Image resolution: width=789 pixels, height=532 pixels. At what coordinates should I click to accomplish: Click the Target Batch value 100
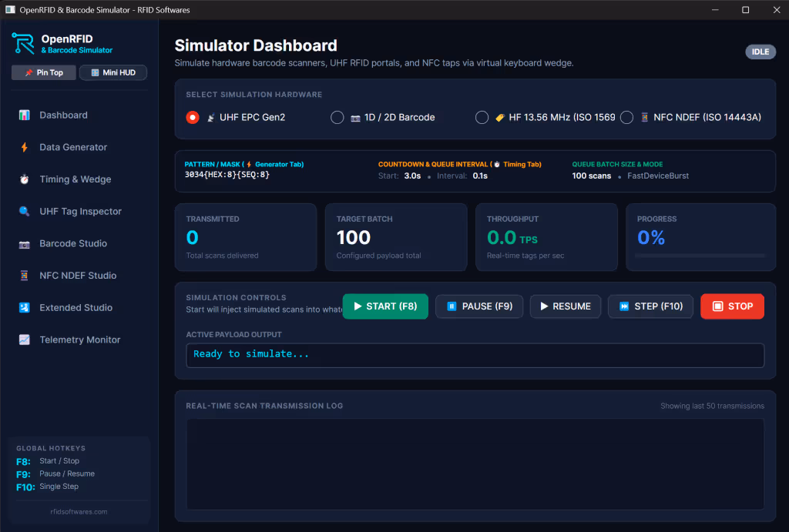pyautogui.click(x=353, y=237)
